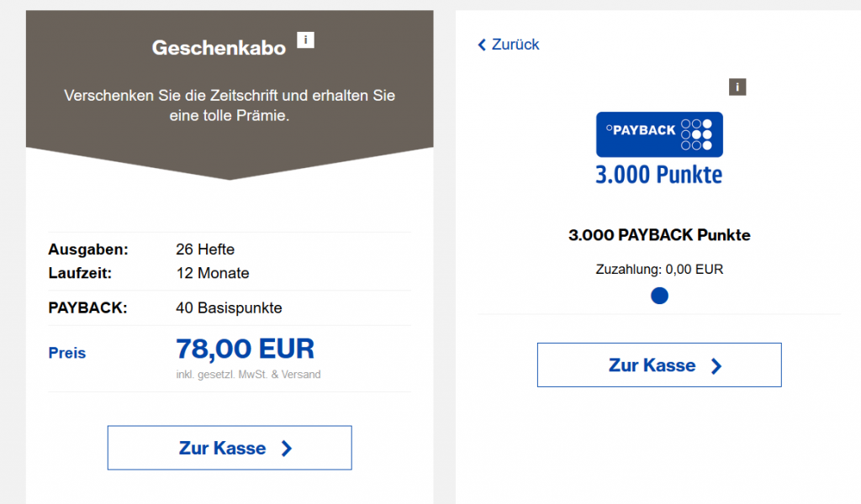Open the info icon above the PAYBACK logo
Viewport: 861px width, 504px height.
click(737, 87)
